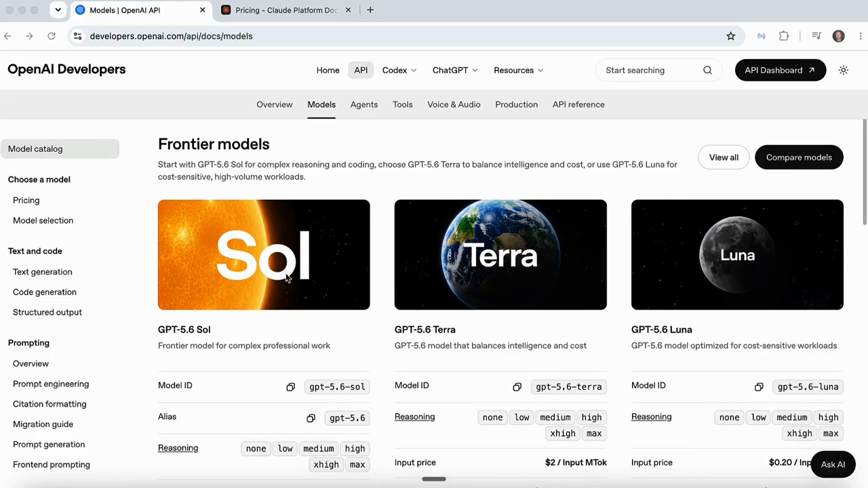Viewport: 868px width, 488px height.
Task: Click the Reasoning link under GPT-5.6 Sol
Action: point(178,448)
